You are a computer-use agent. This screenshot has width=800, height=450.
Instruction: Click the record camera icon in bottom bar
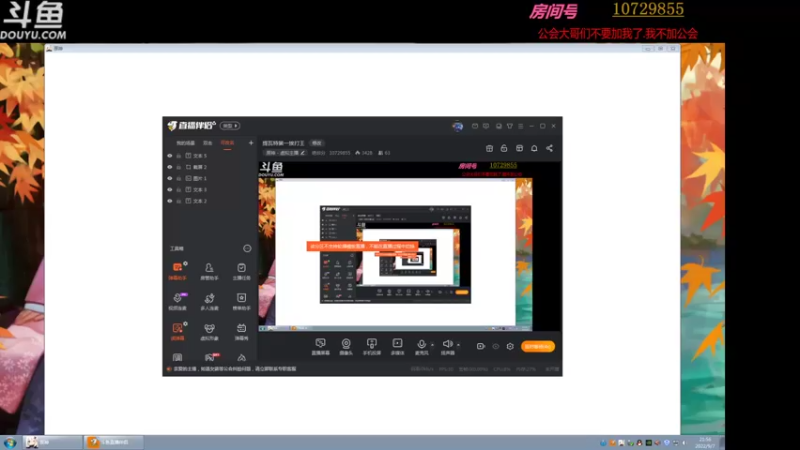480,346
